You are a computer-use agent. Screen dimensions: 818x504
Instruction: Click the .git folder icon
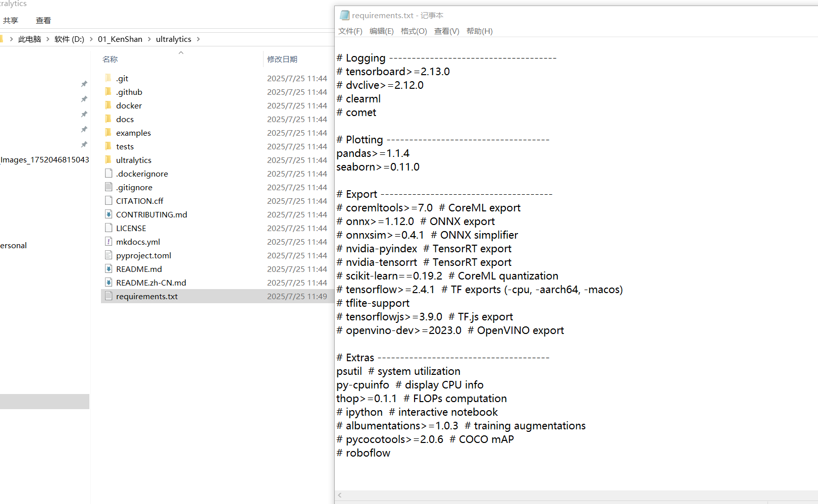click(108, 78)
